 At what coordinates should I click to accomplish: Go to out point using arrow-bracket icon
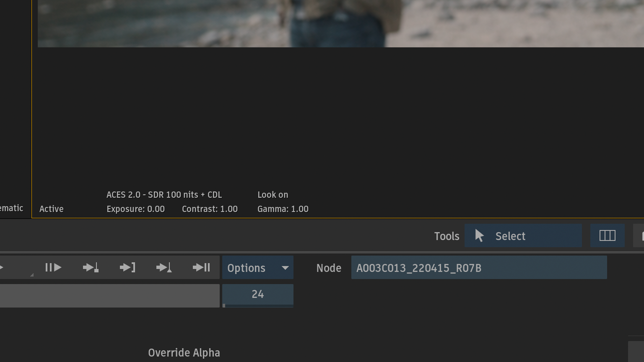click(x=127, y=267)
